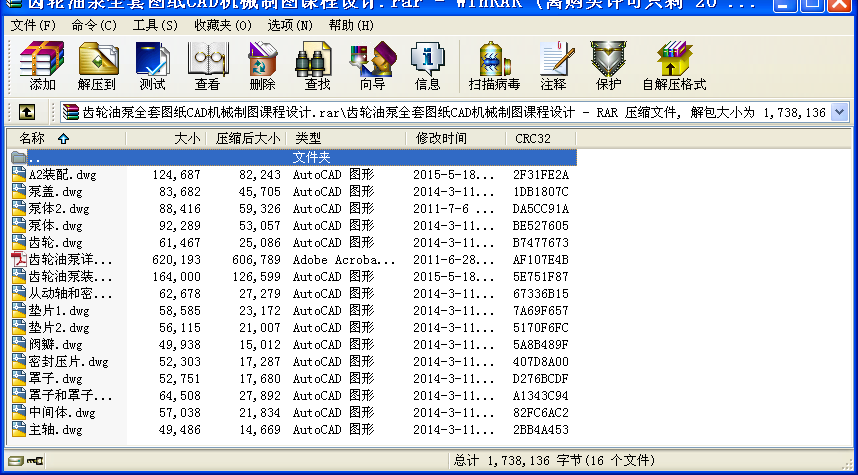The height and width of the screenshot is (475, 858).
Task: Click the 保护 (Protect) toolbar icon
Action: [x=608, y=66]
